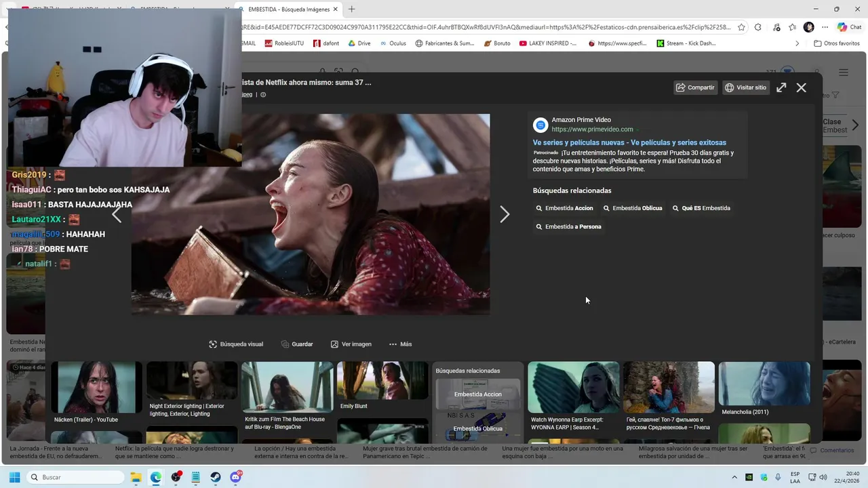The image size is (868, 488).
Task: Click the Compartir button
Action: pyautogui.click(x=695, y=87)
